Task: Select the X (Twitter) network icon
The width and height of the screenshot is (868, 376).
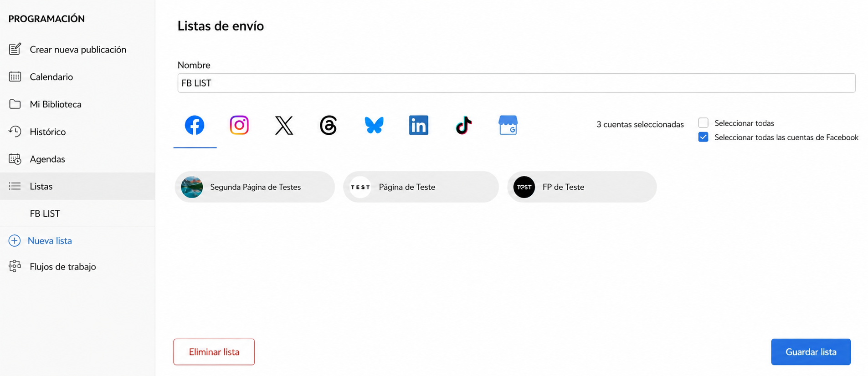Action: click(284, 125)
